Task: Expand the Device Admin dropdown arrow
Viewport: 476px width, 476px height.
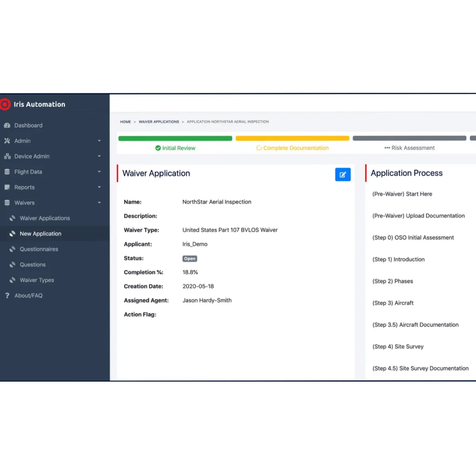Action: pos(99,156)
